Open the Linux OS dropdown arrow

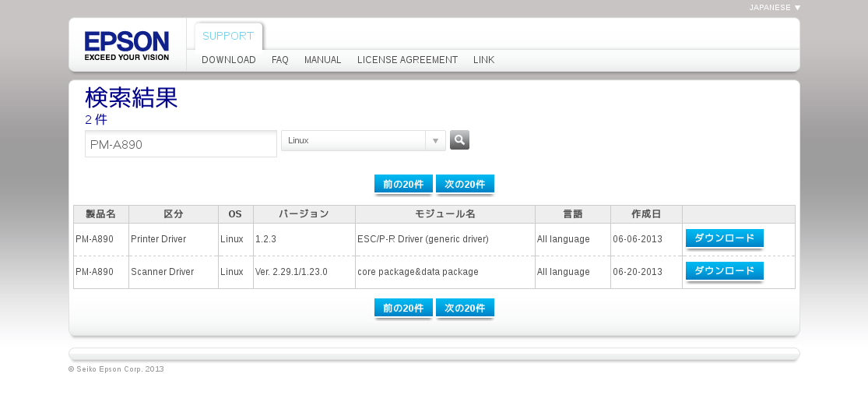click(x=435, y=141)
